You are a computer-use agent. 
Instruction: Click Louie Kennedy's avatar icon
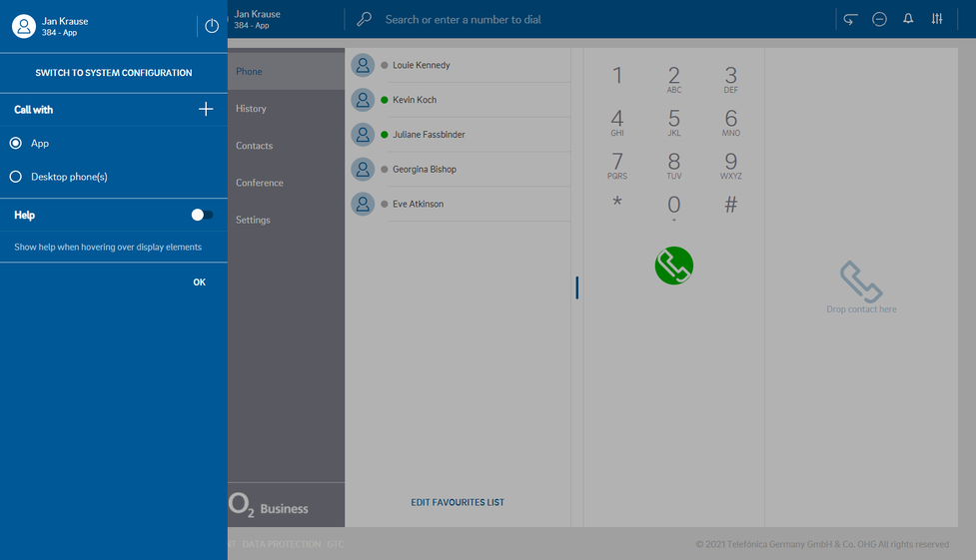coord(363,65)
